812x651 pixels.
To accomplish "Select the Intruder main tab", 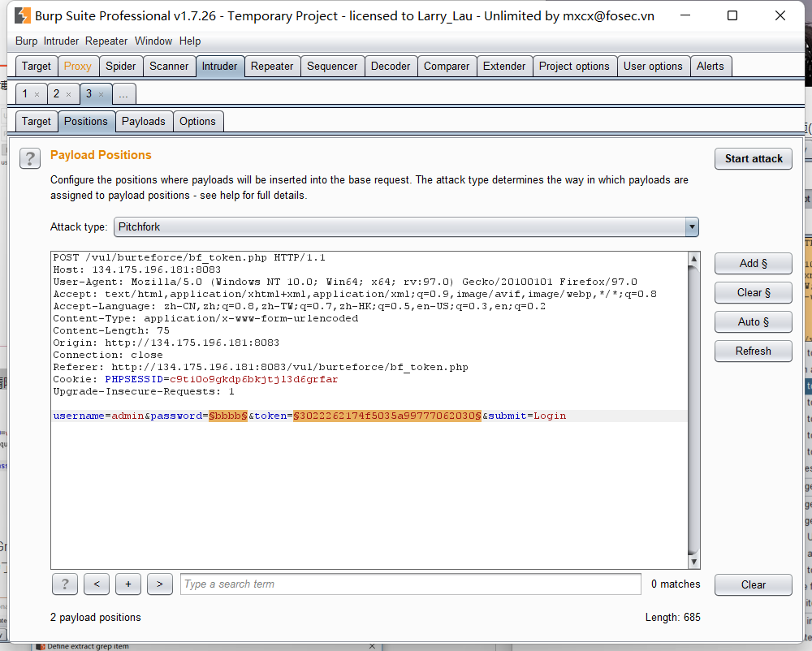I will pyautogui.click(x=219, y=67).
